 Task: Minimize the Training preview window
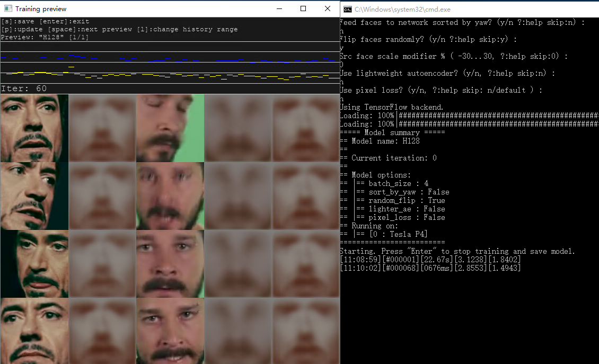[x=279, y=8]
